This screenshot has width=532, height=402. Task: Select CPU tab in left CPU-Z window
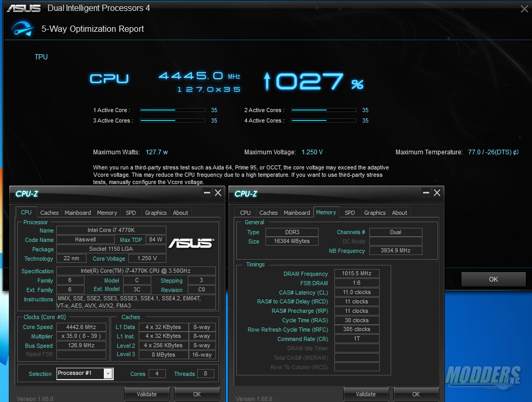pos(26,212)
